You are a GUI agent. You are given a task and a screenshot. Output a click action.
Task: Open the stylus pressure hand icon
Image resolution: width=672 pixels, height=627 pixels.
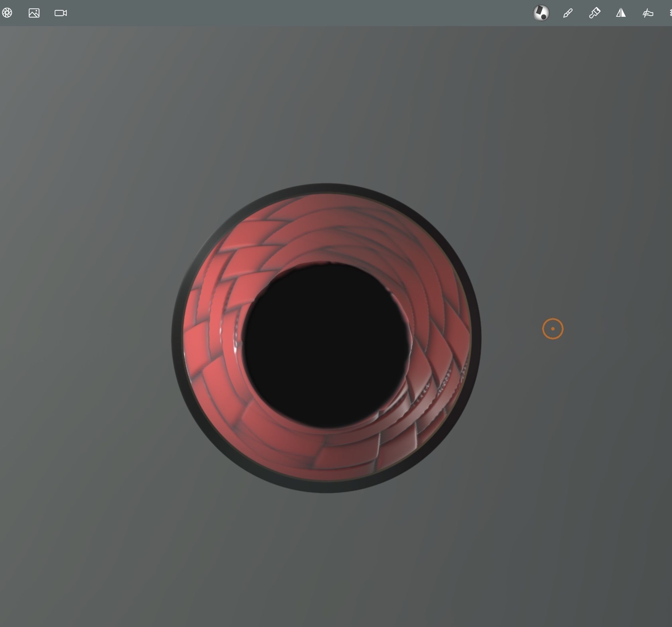click(648, 13)
